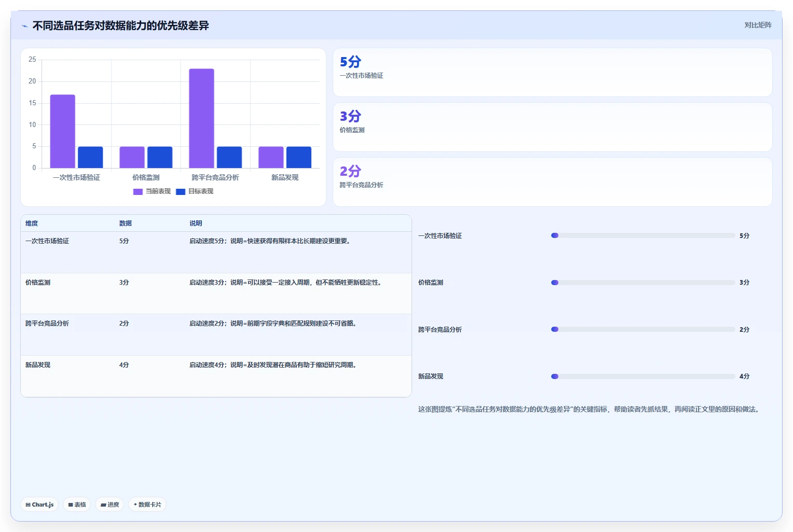
Task: Click the Chart.js tag chip
Action: point(39,505)
